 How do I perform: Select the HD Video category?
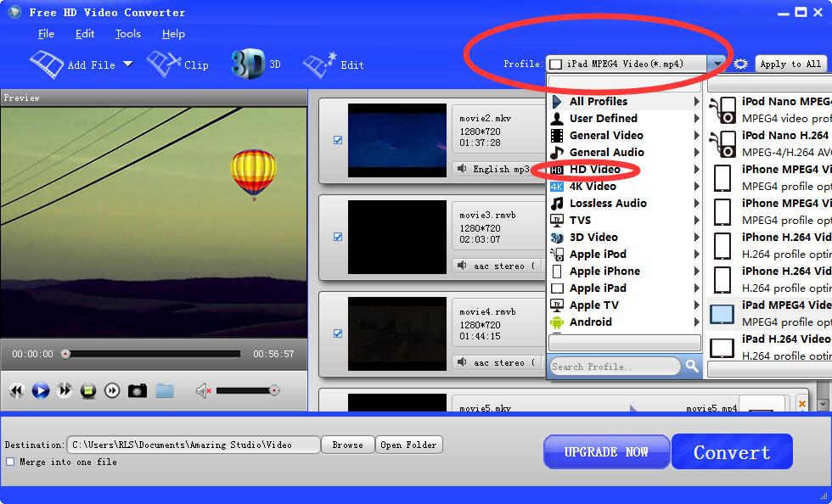(625, 169)
